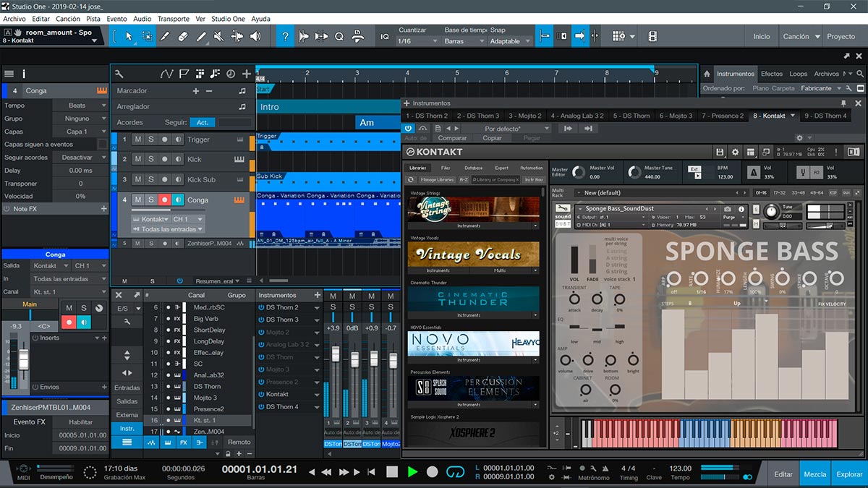Click the question mark help icon
Viewport: 868px width, 488px height.
pos(286,35)
